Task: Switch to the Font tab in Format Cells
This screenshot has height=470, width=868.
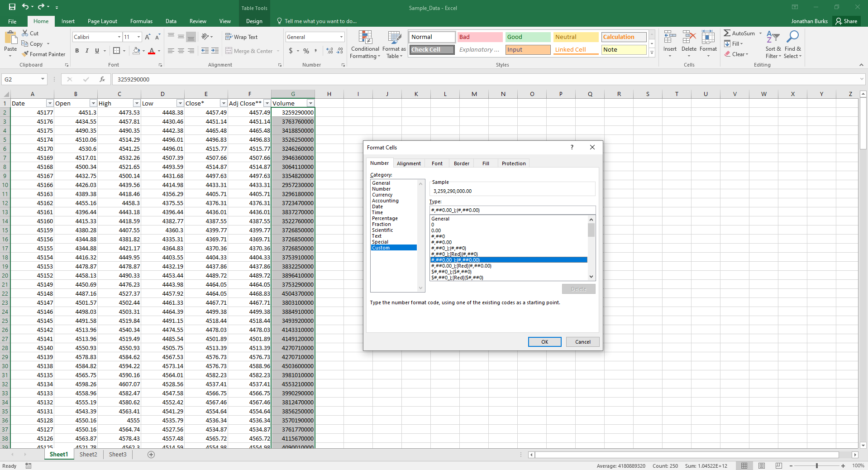Action: pos(436,163)
